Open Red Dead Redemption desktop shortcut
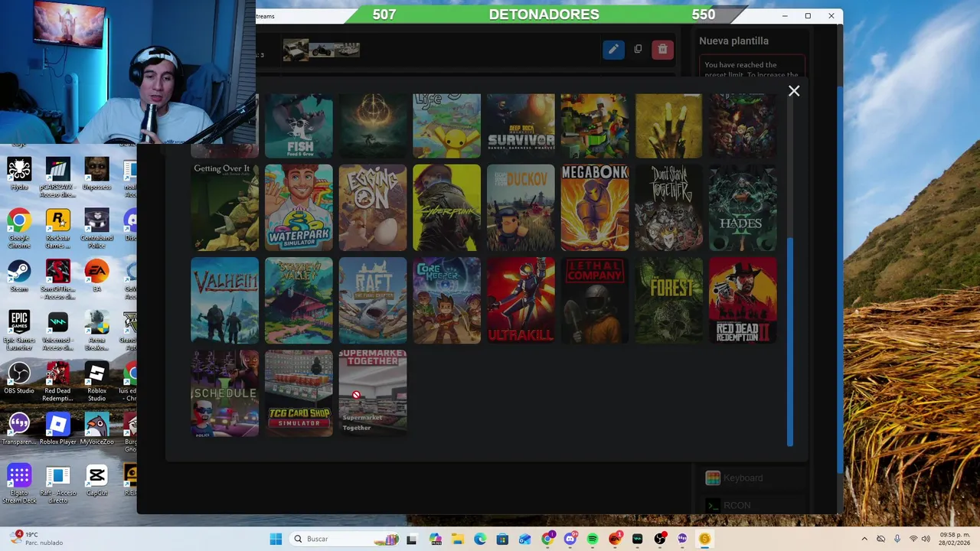980x551 pixels. tap(57, 382)
